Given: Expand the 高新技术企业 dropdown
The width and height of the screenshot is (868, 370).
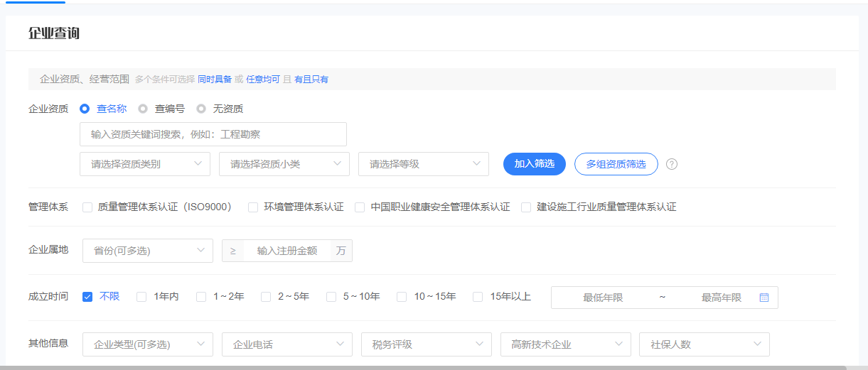Looking at the screenshot, I should point(566,344).
